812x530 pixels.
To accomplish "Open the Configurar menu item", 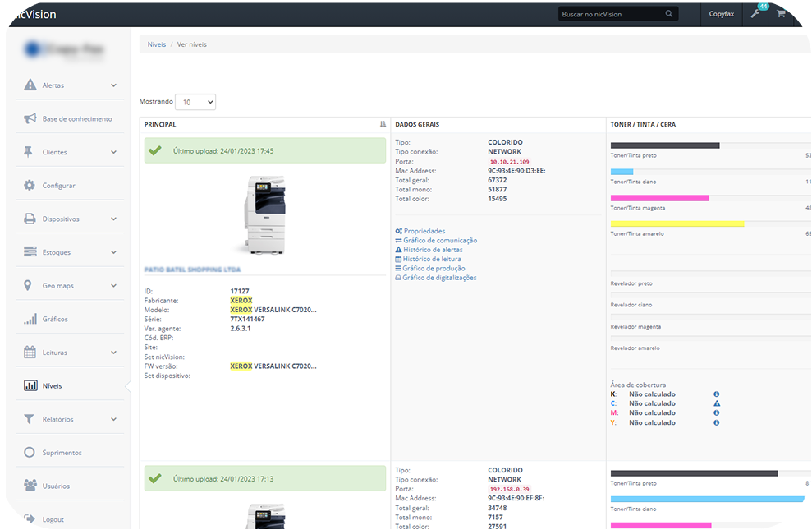I will (x=70, y=186).
